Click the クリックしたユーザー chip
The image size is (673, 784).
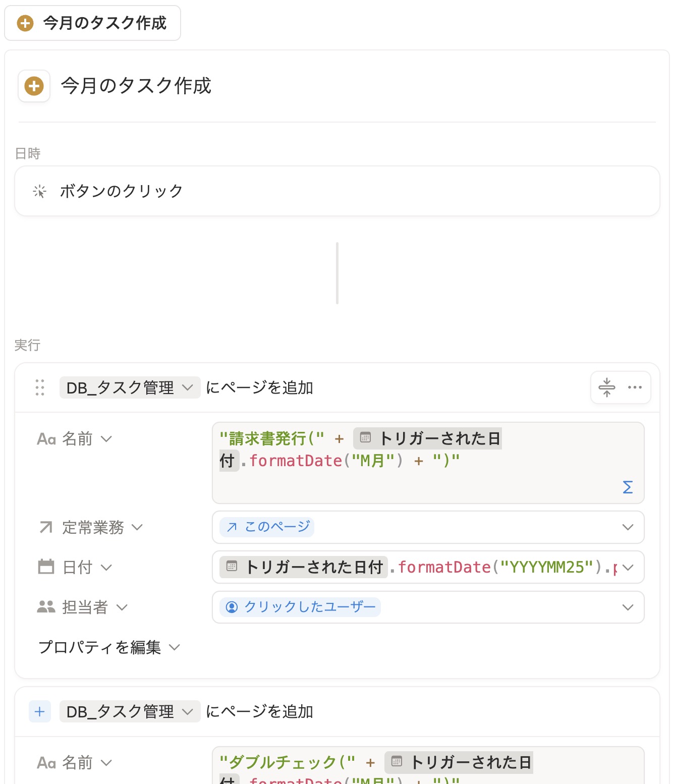point(300,607)
